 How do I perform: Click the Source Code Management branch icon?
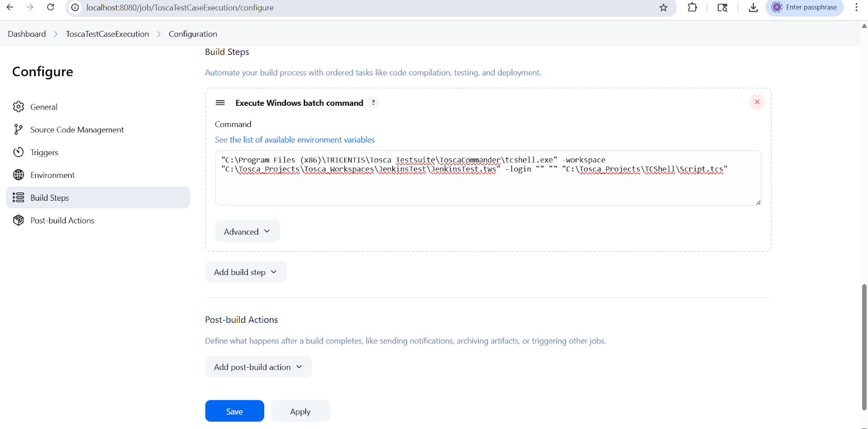click(18, 130)
